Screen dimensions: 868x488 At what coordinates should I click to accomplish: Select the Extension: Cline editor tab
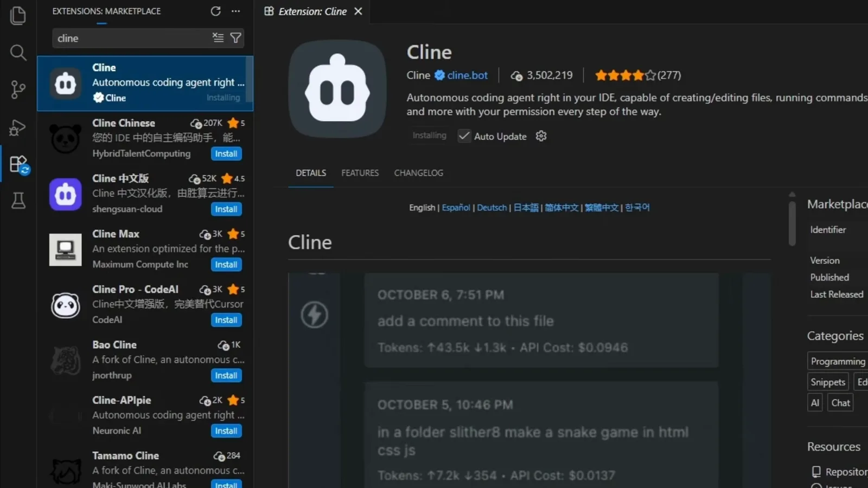[312, 11]
